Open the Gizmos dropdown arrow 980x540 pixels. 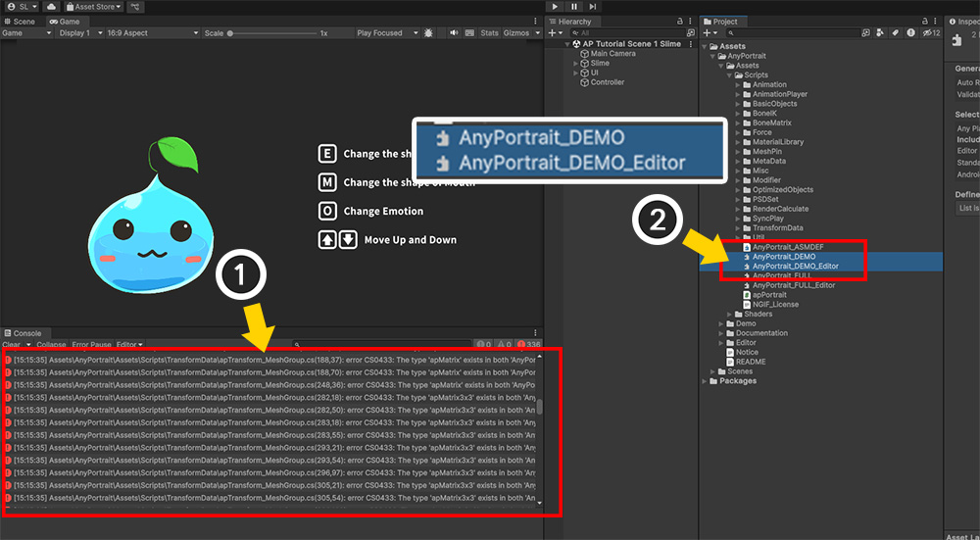pyautogui.click(x=537, y=33)
